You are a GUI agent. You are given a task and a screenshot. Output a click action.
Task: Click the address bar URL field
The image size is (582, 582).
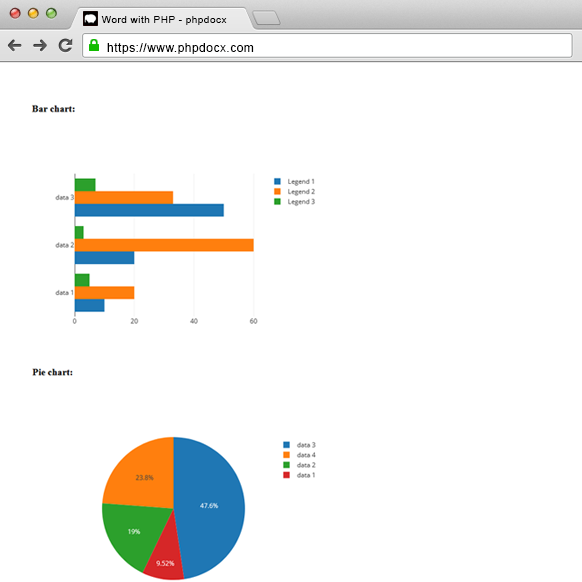pos(327,46)
